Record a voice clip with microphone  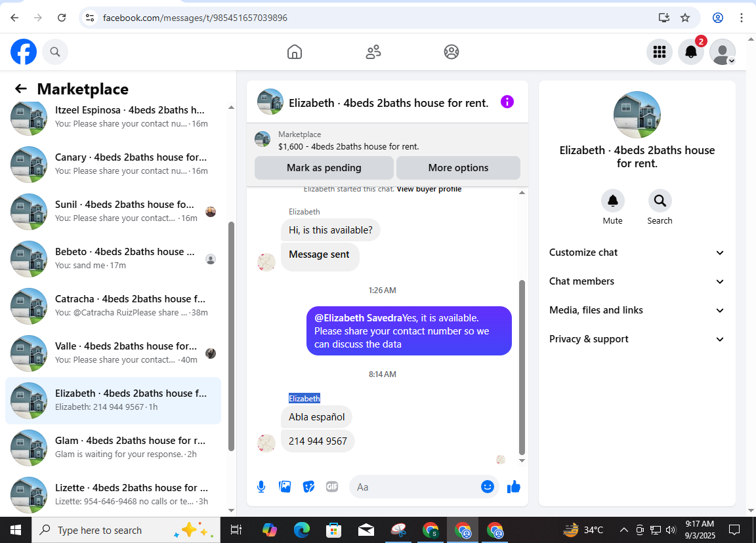[261, 487]
